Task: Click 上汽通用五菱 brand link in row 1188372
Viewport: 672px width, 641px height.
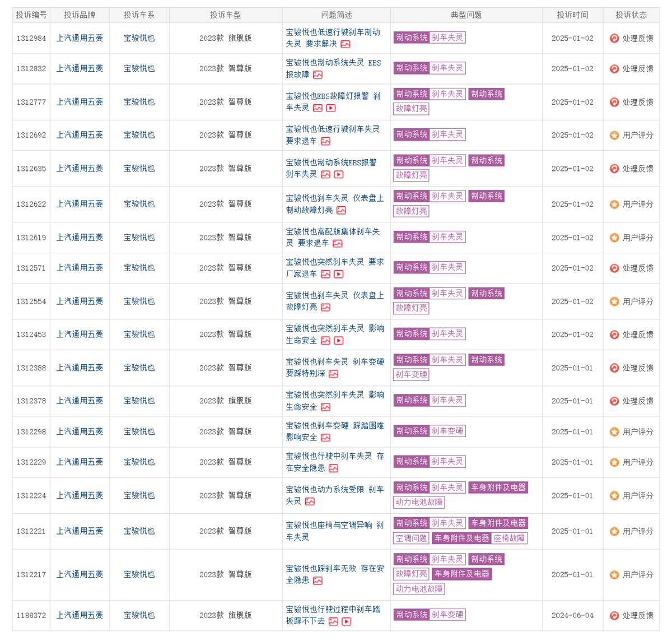Action: coord(80,615)
